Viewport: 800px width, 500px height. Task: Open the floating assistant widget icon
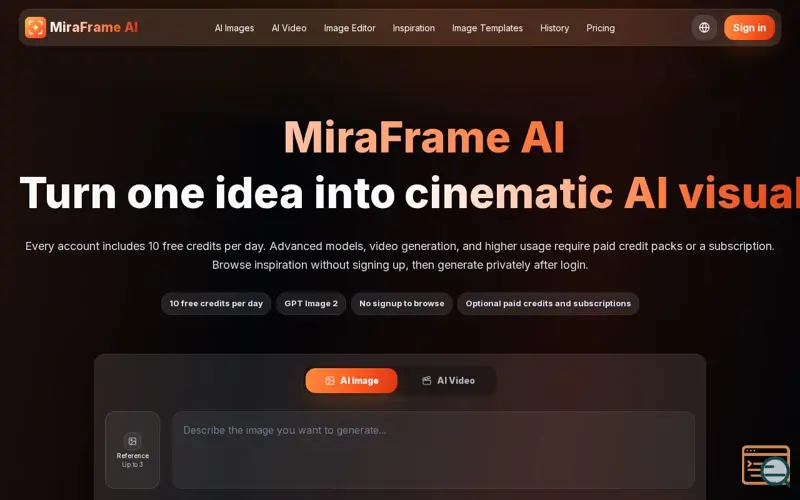click(766, 466)
